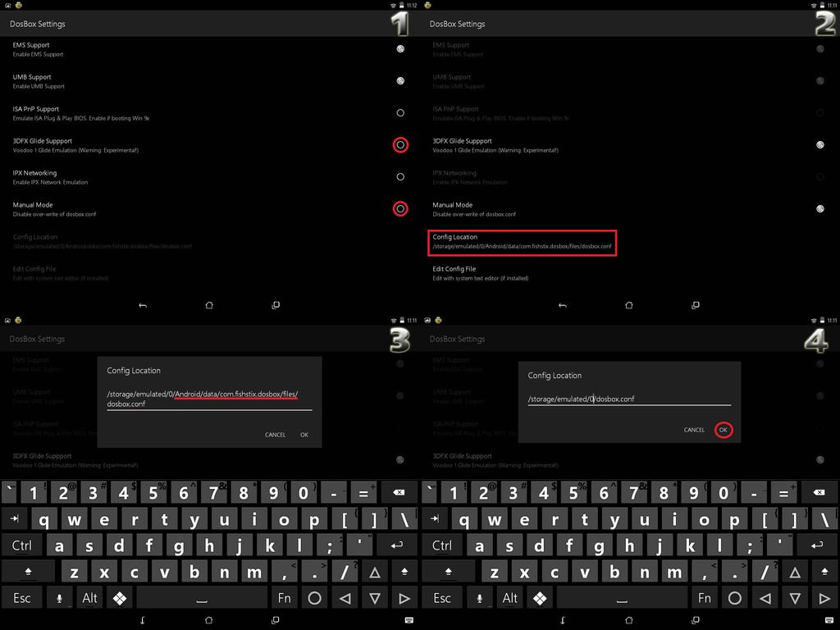
Task: Open Config Location setting on top-right screen
Action: tap(522, 242)
